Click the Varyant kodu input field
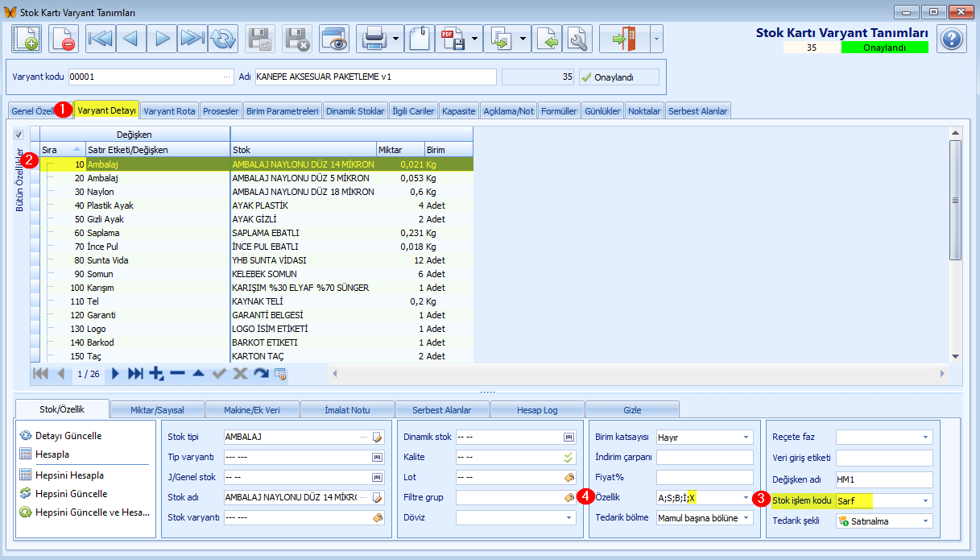This screenshot has height=560, width=980. (151, 77)
